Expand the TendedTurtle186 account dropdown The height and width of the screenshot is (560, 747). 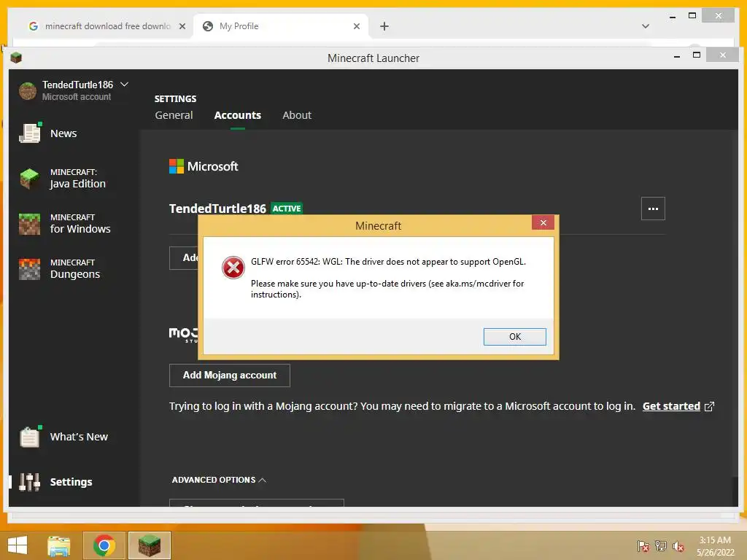124,85
